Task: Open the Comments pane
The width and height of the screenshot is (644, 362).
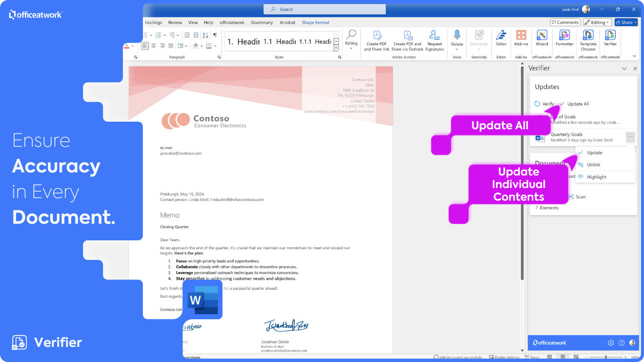Action: click(x=565, y=22)
